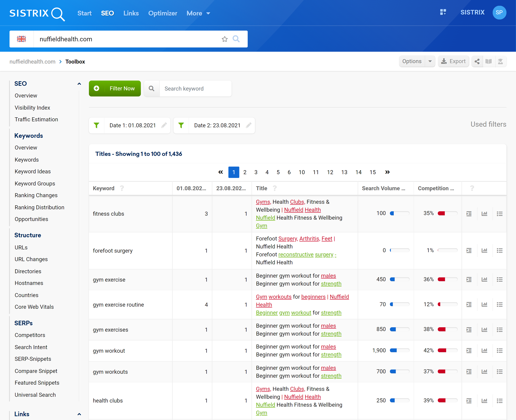The image size is (516, 420).
Task: Select Visibility Index in sidebar
Action: tap(32, 108)
